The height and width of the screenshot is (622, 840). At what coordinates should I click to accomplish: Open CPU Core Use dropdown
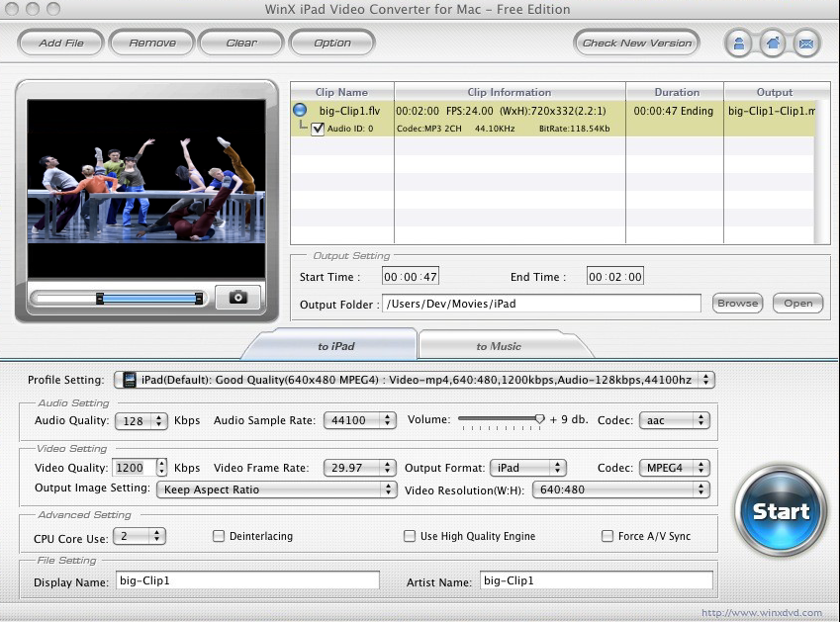140,536
